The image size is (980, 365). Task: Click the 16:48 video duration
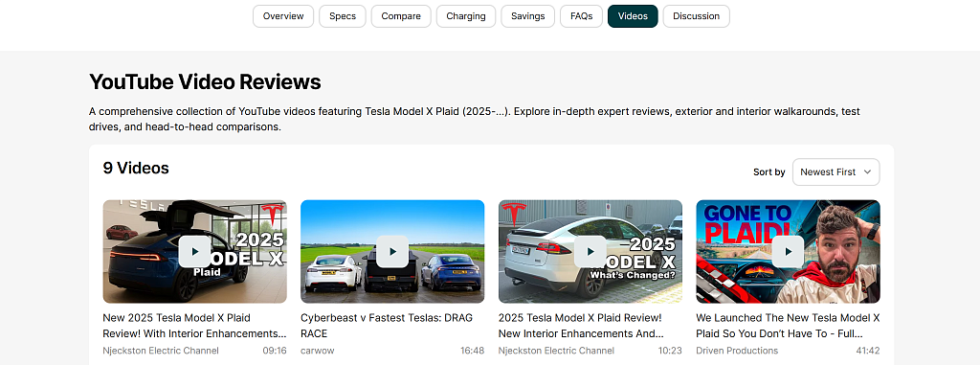[x=473, y=351]
